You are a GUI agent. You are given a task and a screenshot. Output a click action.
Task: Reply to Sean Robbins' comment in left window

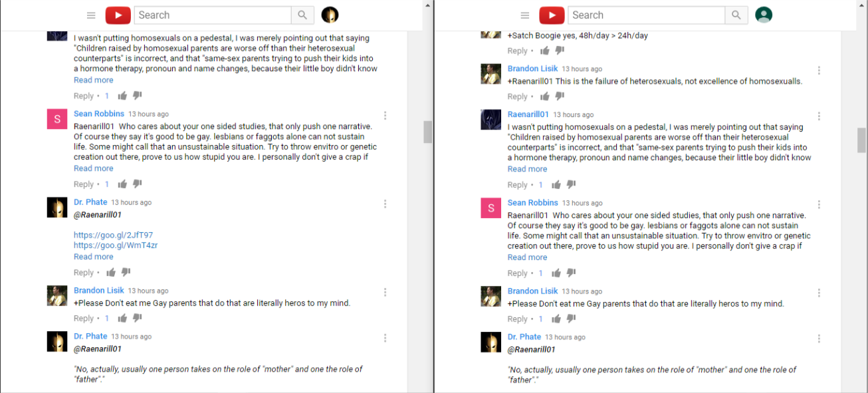point(84,184)
